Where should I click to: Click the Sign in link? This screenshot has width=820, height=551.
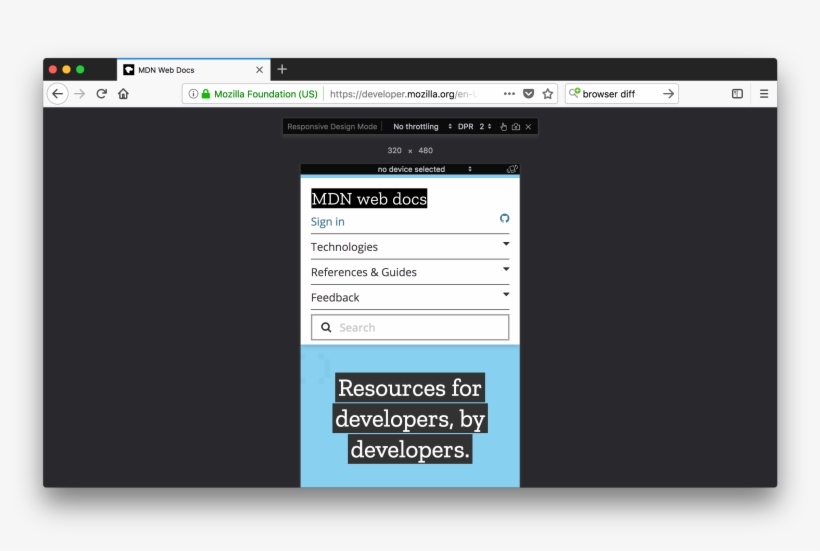click(x=327, y=222)
